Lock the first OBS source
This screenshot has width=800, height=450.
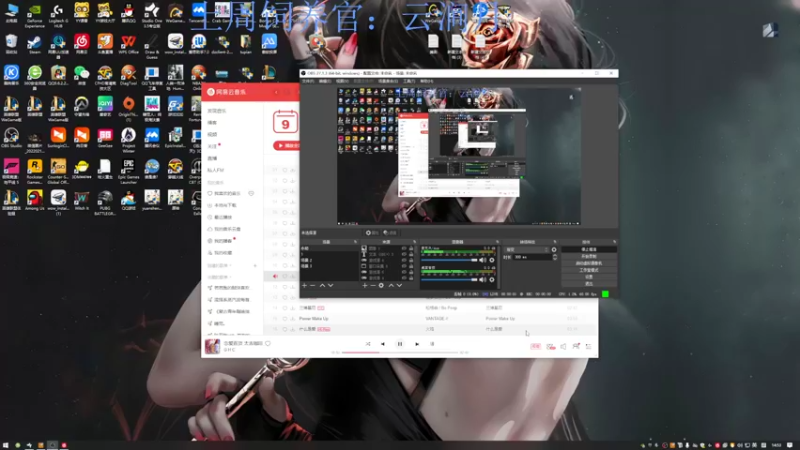coord(411,248)
